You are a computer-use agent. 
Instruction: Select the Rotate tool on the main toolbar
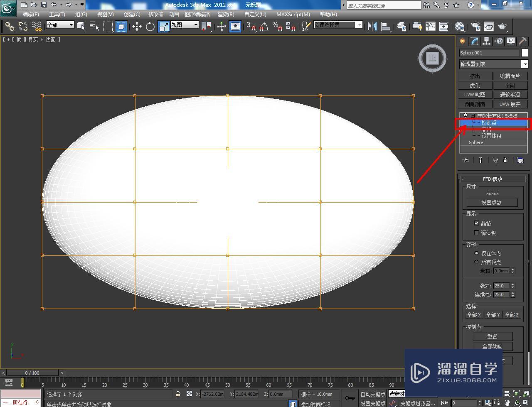click(150, 26)
